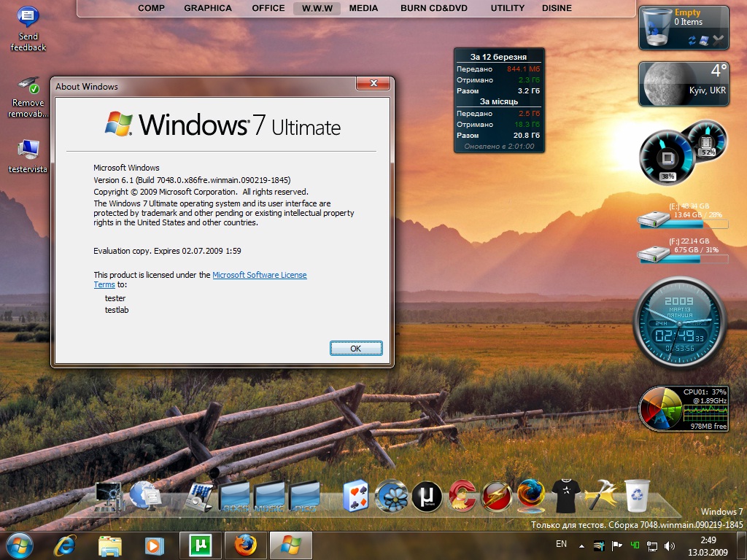Open the MEDIA menu in the top bar

363,8
